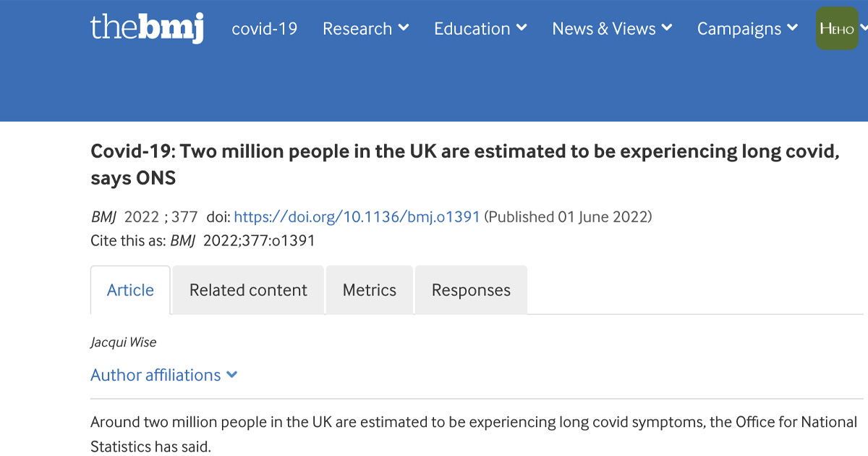This screenshot has width=868, height=456.
Task: Click the green Heho badge icon
Action: [x=837, y=29]
